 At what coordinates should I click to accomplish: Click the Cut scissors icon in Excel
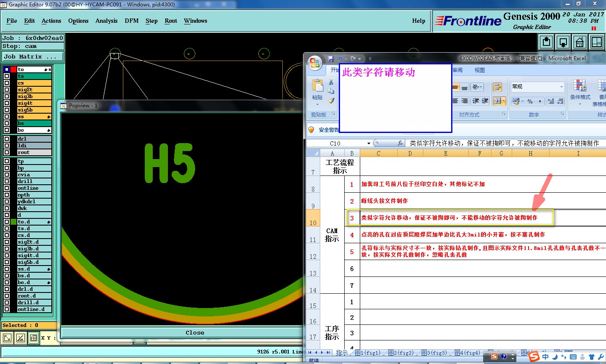click(x=331, y=82)
